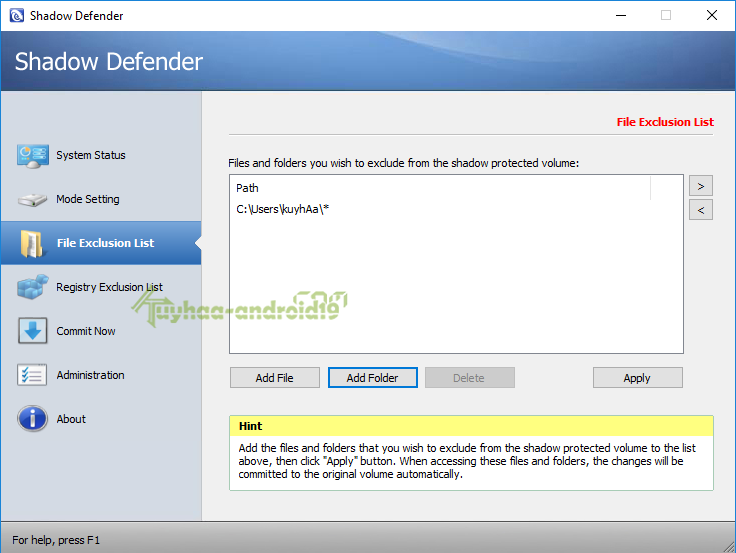736x553 pixels.
Task: Click the About info icon
Action: click(x=32, y=419)
